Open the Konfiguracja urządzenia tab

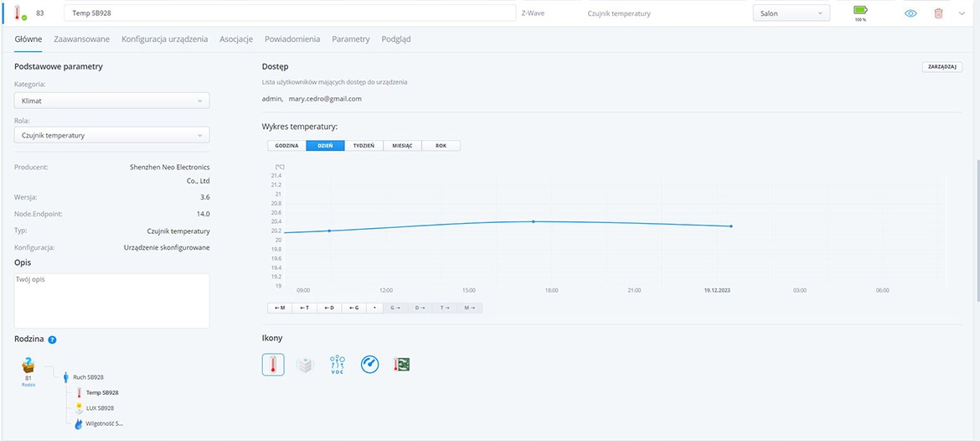(164, 39)
